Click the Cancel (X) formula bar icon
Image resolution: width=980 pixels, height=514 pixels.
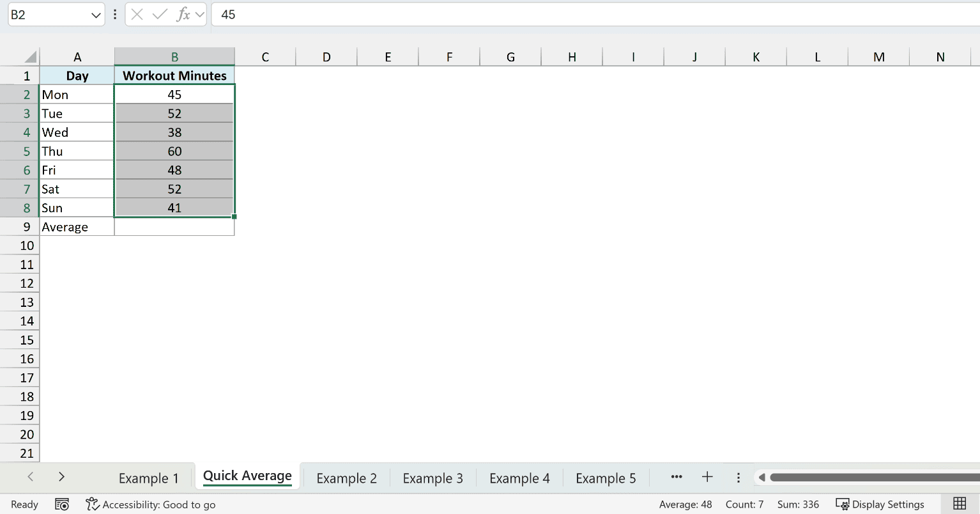[137, 15]
